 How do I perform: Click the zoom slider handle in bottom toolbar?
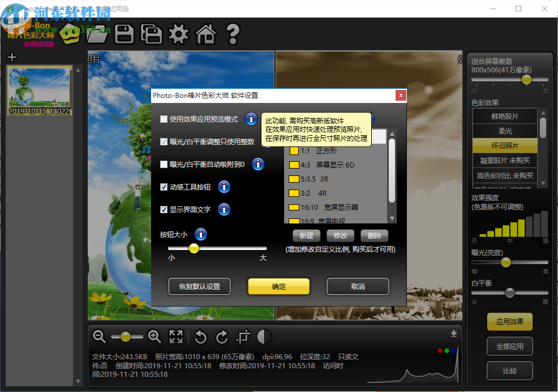(125, 337)
